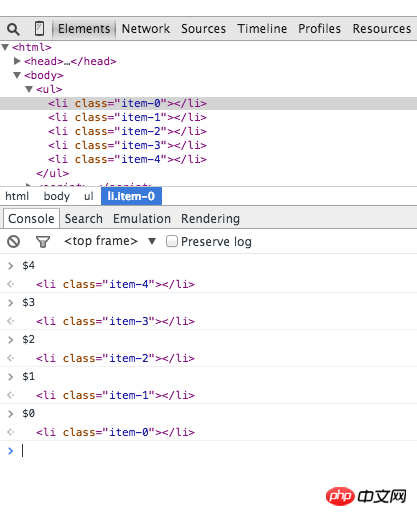This screenshot has height=516, width=417.
Task: Open the console filter funnel icon
Action: pyautogui.click(x=43, y=242)
